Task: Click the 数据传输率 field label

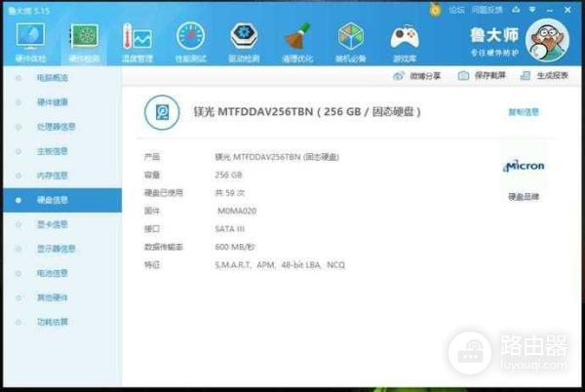Action: [164, 247]
